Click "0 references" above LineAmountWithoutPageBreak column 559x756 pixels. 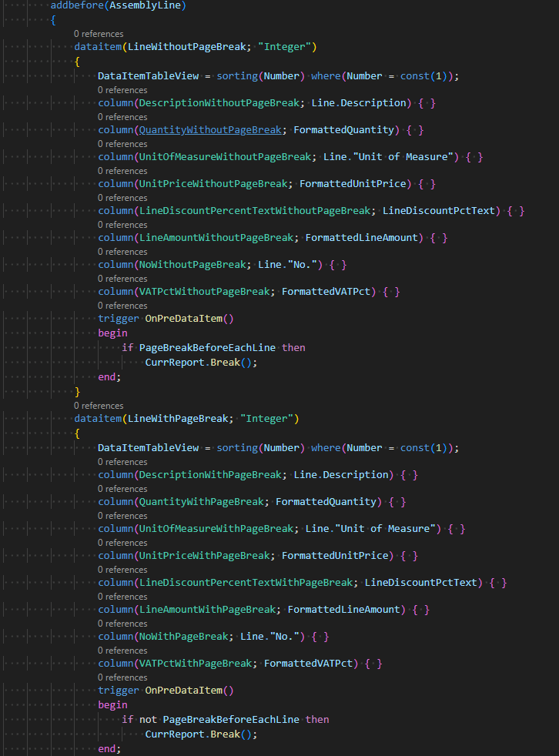click(122, 225)
